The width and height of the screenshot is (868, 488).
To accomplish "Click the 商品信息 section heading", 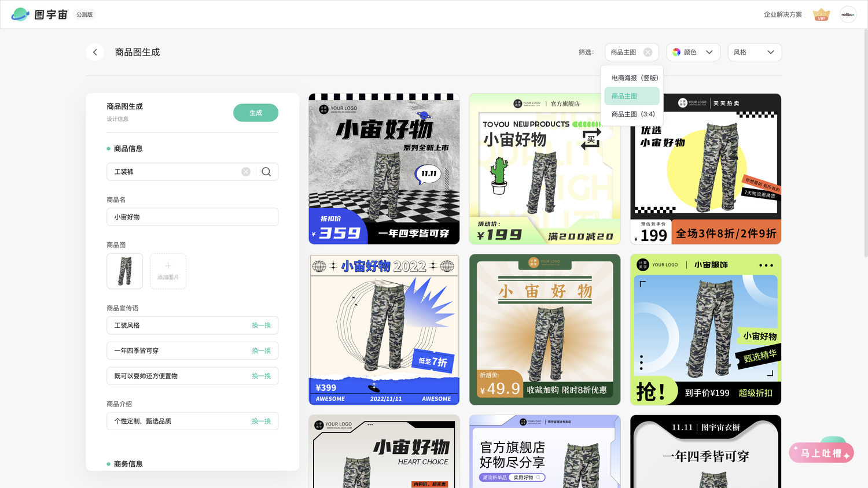I will pos(128,149).
